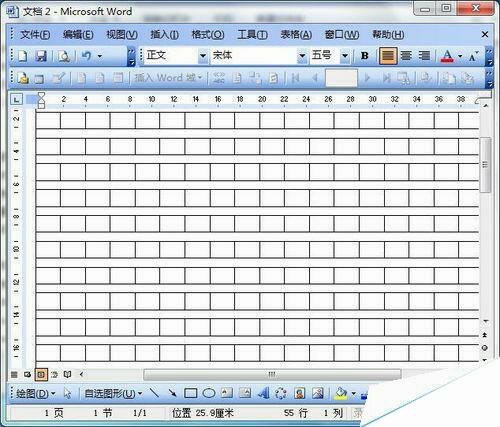The image size is (500, 427).
Task: Click the New blank document icon
Action: coord(22,56)
